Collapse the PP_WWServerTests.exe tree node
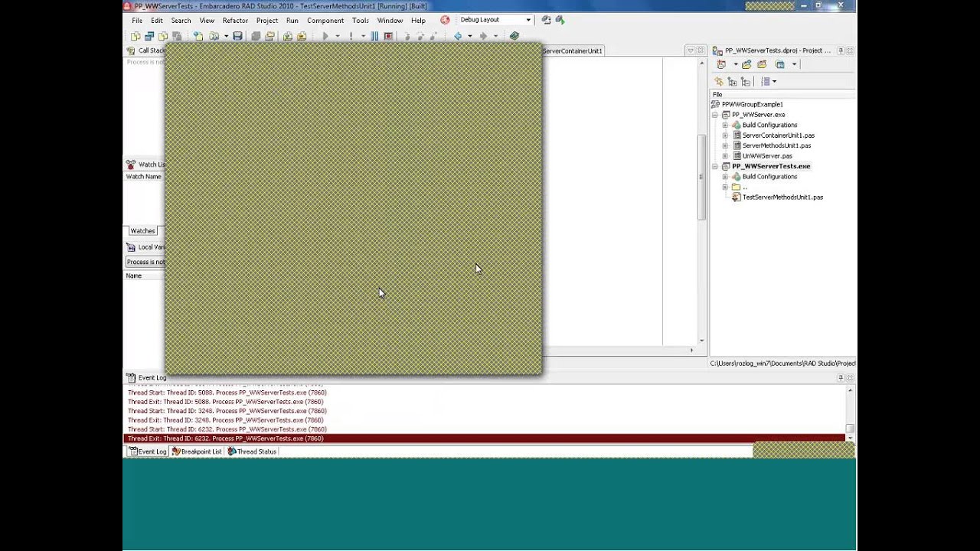 click(x=715, y=166)
